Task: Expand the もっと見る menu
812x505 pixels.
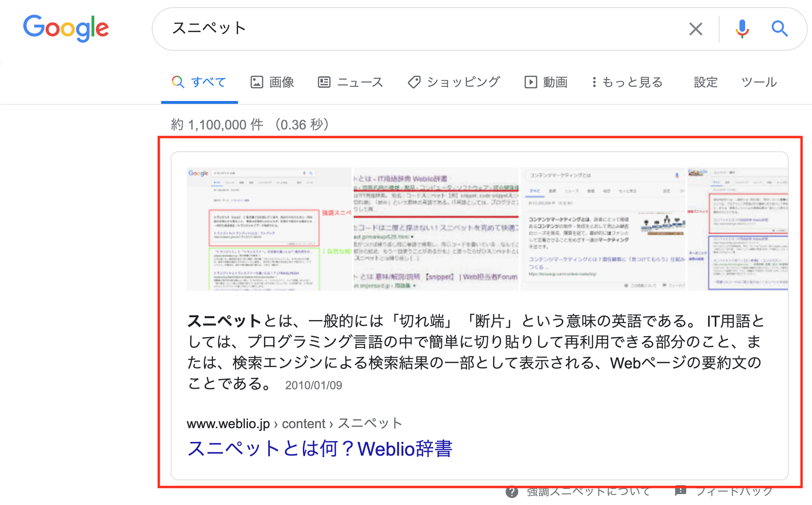Action: tap(627, 82)
